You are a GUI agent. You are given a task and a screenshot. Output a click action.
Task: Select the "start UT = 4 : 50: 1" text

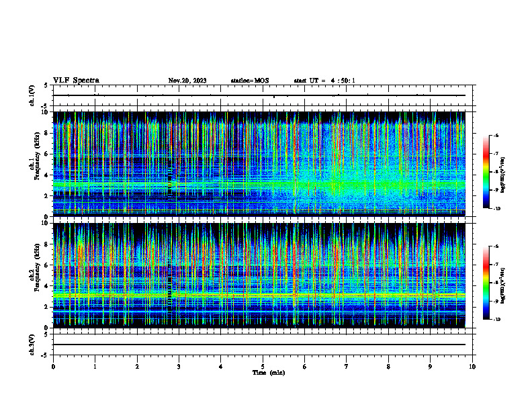point(324,81)
